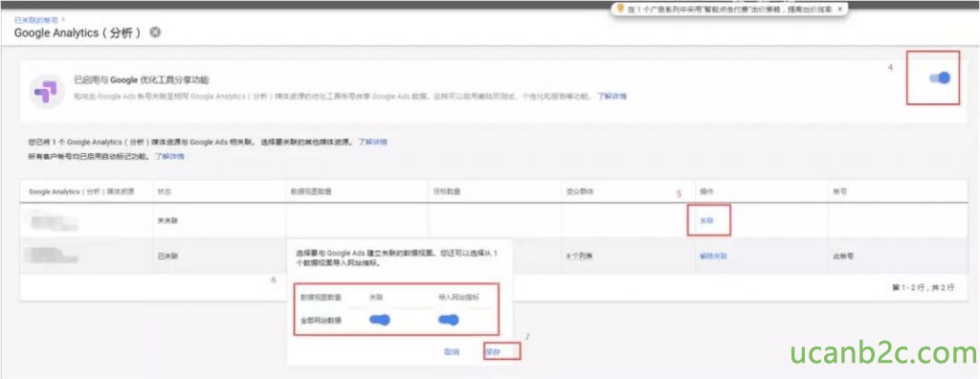Toggle the import site metrics switch
980x379 pixels.
(x=448, y=321)
